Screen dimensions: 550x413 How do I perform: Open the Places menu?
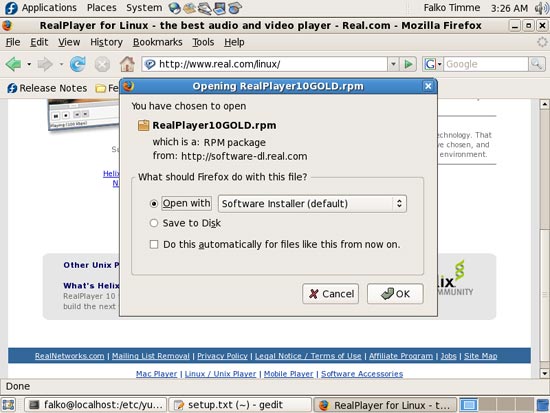coord(101,8)
